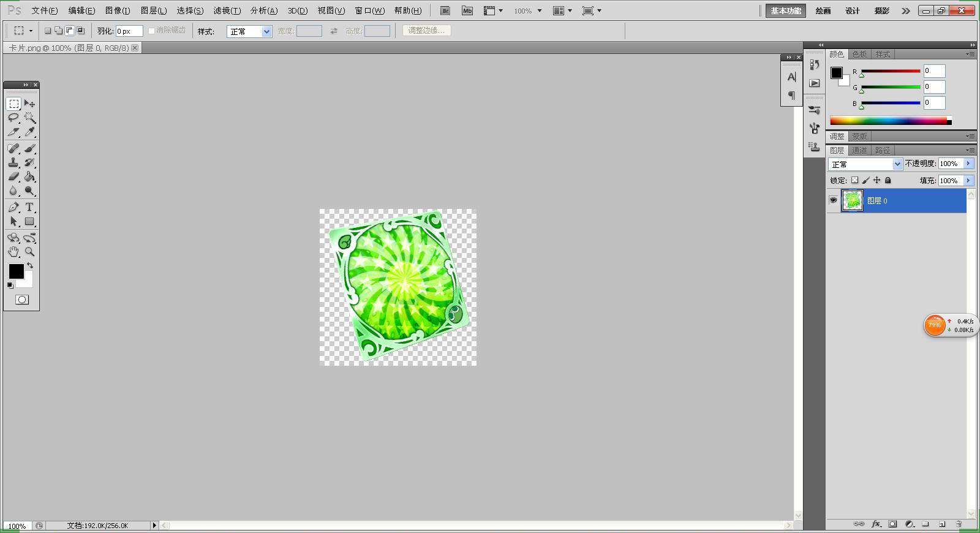Open the layer blend mode dropdown 正常
980x533 pixels.
point(865,164)
